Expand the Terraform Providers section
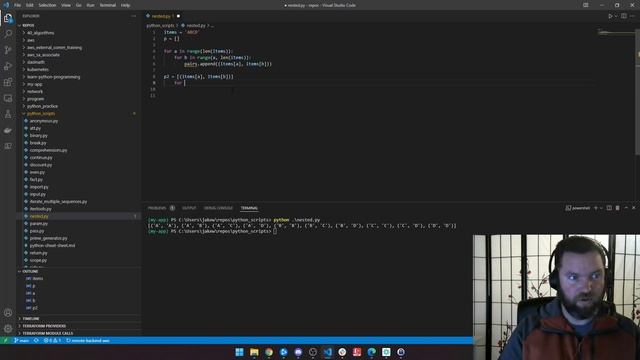This screenshot has height=360, width=640. click(x=44, y=326)
